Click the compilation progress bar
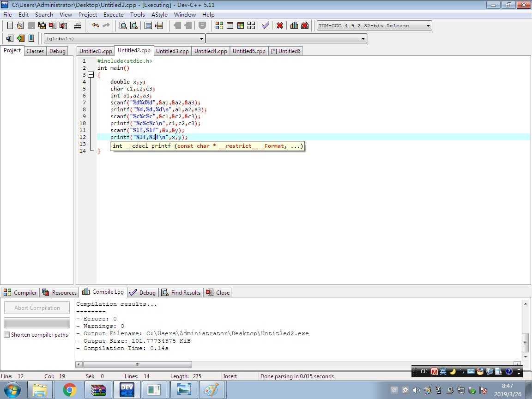Image resolution: width=532 pixels, height=399 pixels. pyautogui.click(x=37, y=322)
